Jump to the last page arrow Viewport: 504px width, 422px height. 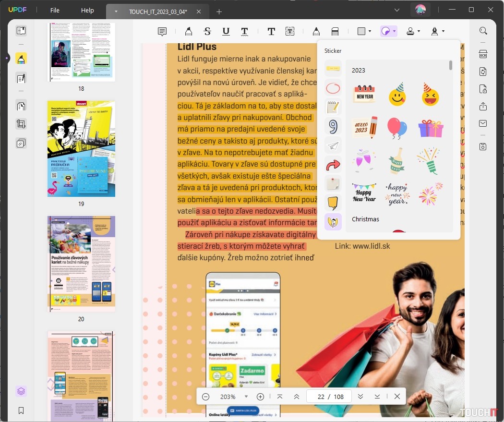tap(377, 397)
